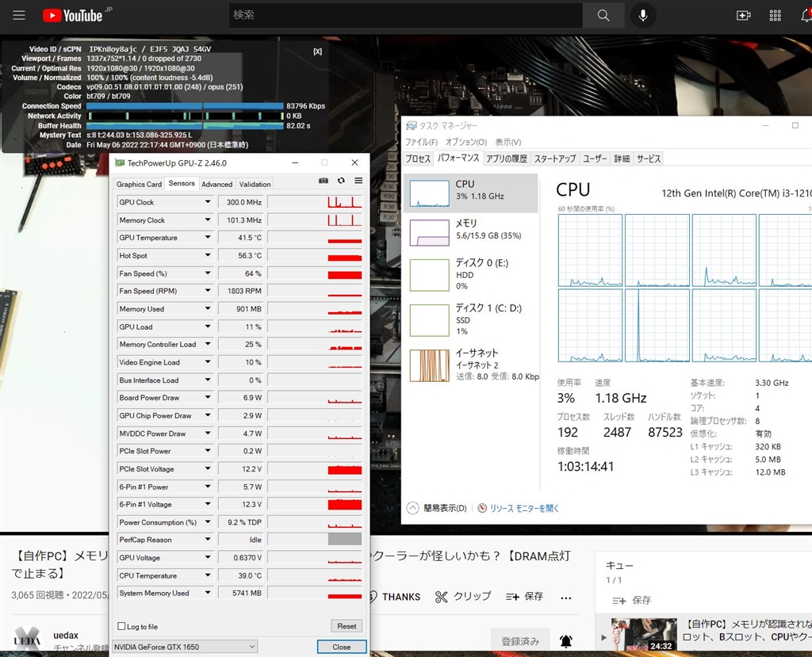Click the GPU-Z refresh icon
Viewport: 812px width, 657px height.
pyautogui.click(x=341, y=181)
